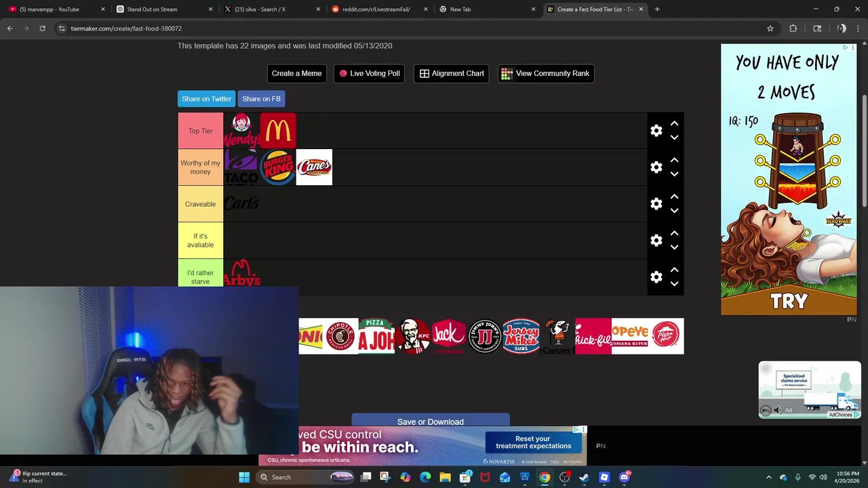Screen dimensions: 868x488
Task: Open File Explorer from taskbar
Action: (x=445, y=477)
